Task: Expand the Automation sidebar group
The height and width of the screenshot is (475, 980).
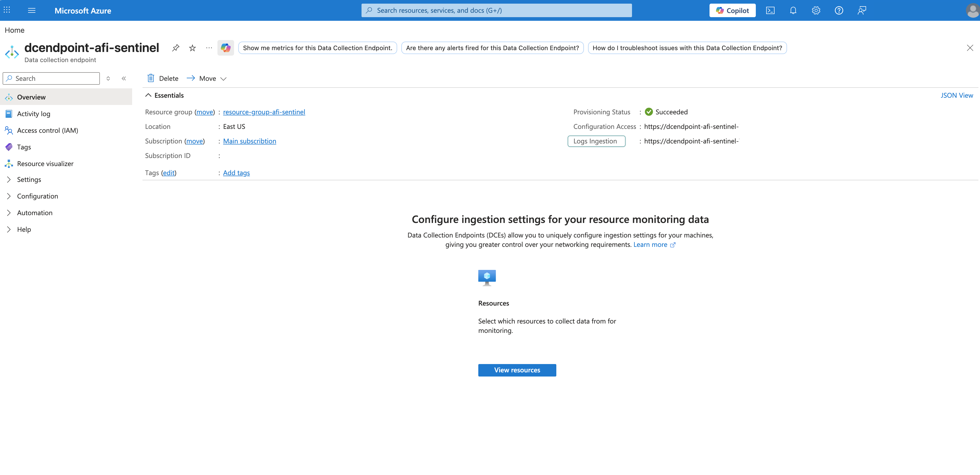Action: 9,213
